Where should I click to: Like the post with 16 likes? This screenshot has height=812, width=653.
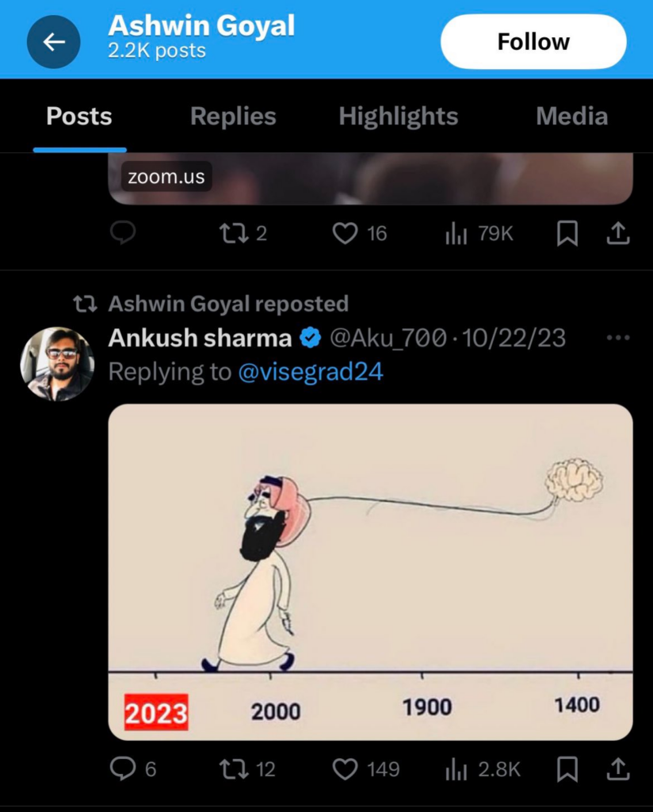click(x=345, y=233)
